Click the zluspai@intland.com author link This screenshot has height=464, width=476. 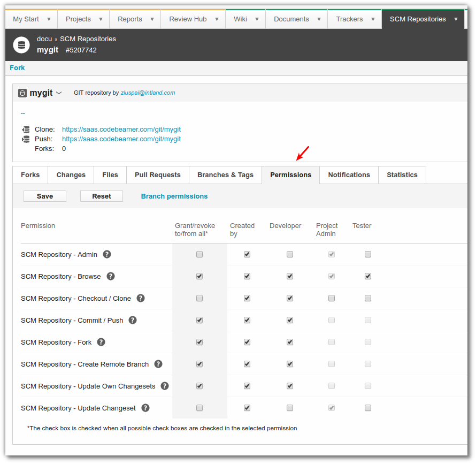coord(148,93)
